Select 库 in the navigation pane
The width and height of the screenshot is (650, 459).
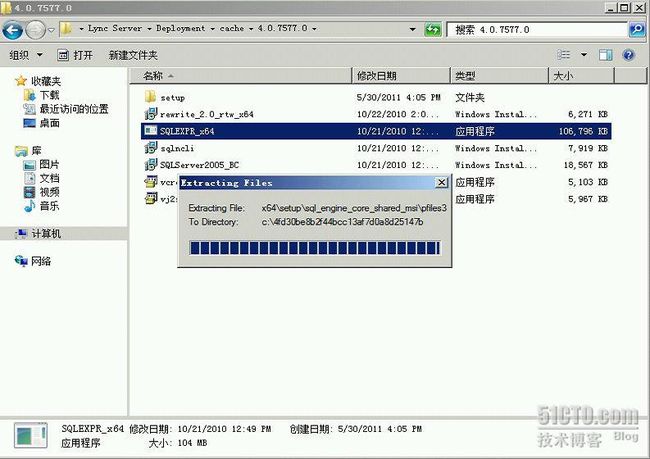[x=36, y=151]
